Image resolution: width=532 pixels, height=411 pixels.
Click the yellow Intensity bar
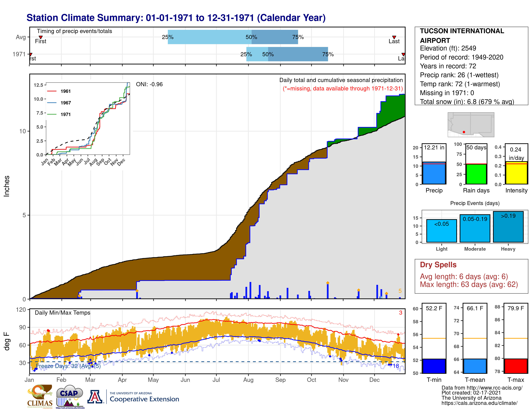pyautogui.click(x=516, y=173)
